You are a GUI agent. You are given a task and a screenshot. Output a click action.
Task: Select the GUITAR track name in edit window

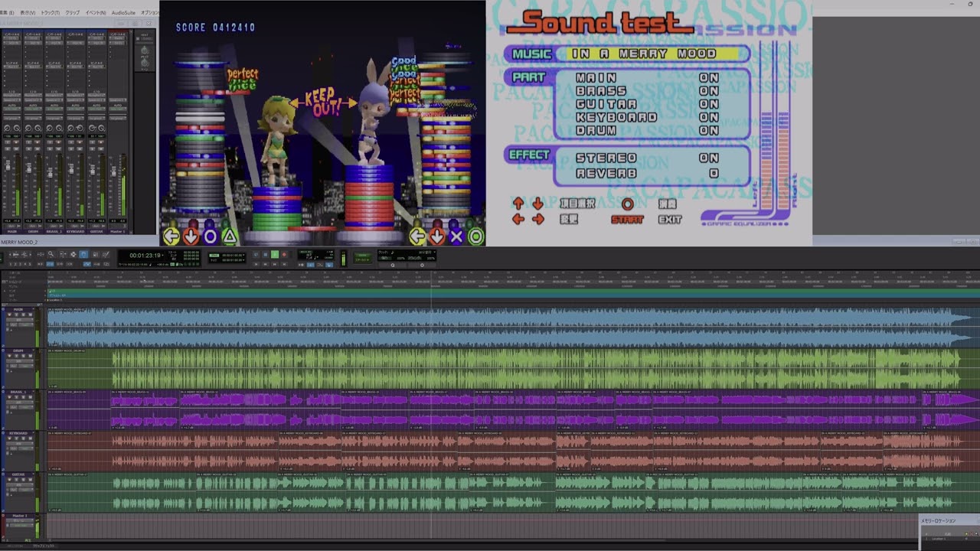coord(18,474)
